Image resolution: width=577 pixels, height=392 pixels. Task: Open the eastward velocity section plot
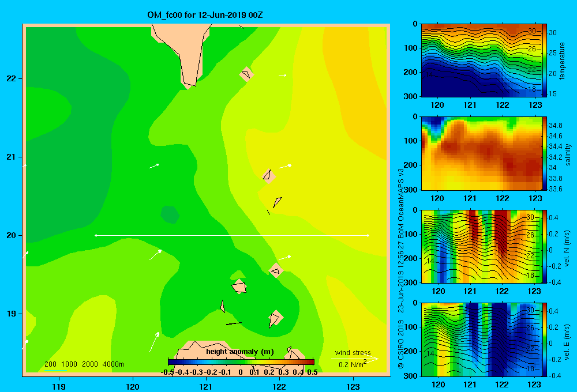[481, 340]
